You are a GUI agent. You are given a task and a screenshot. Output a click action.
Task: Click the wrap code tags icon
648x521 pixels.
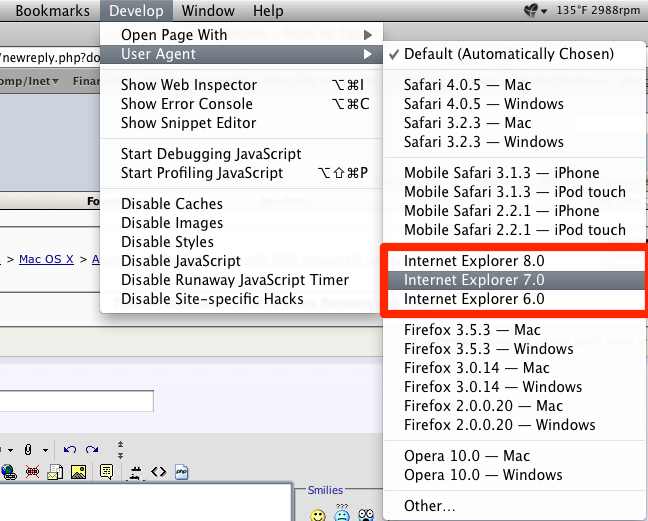point(136,473)
